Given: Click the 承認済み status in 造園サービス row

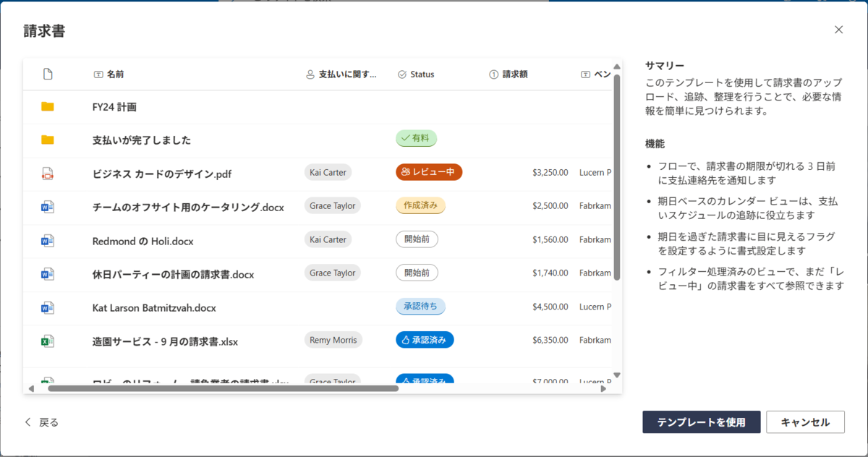Looking at the screenshot, I should click(425, 339).
